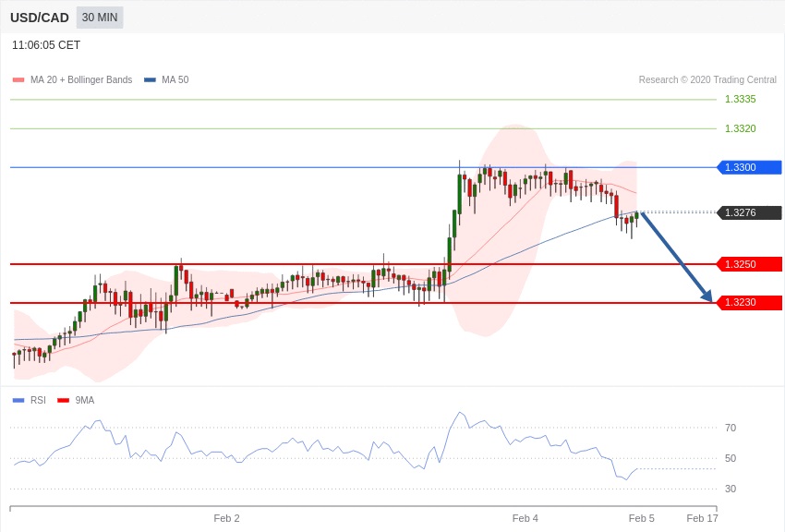Screen dimensions: 785x532
Task: Click the Feb 17 date axis label
Action: point(702,518)
